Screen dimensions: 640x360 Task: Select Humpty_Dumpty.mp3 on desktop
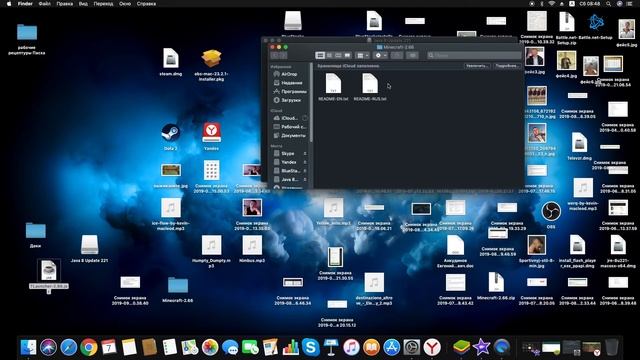(x=211, y=250)
